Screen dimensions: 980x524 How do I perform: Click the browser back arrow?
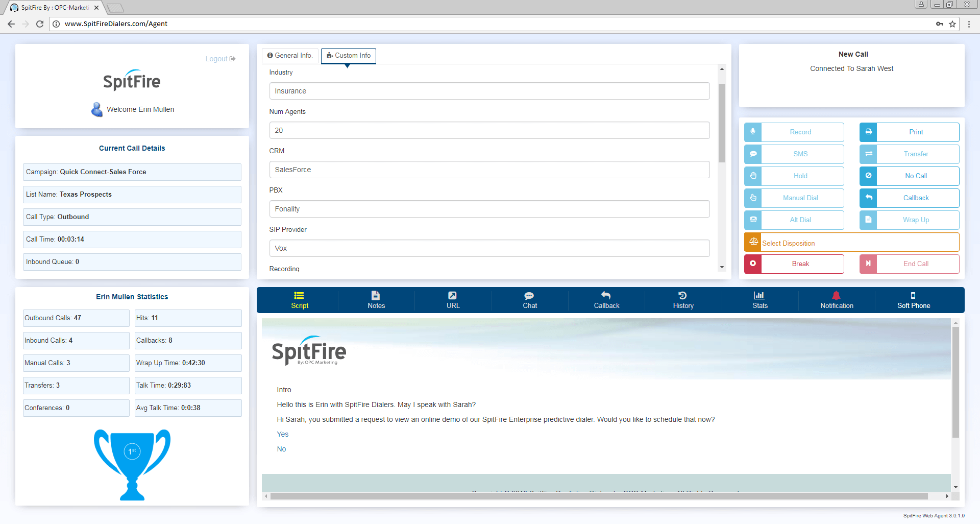coord(11,24)
